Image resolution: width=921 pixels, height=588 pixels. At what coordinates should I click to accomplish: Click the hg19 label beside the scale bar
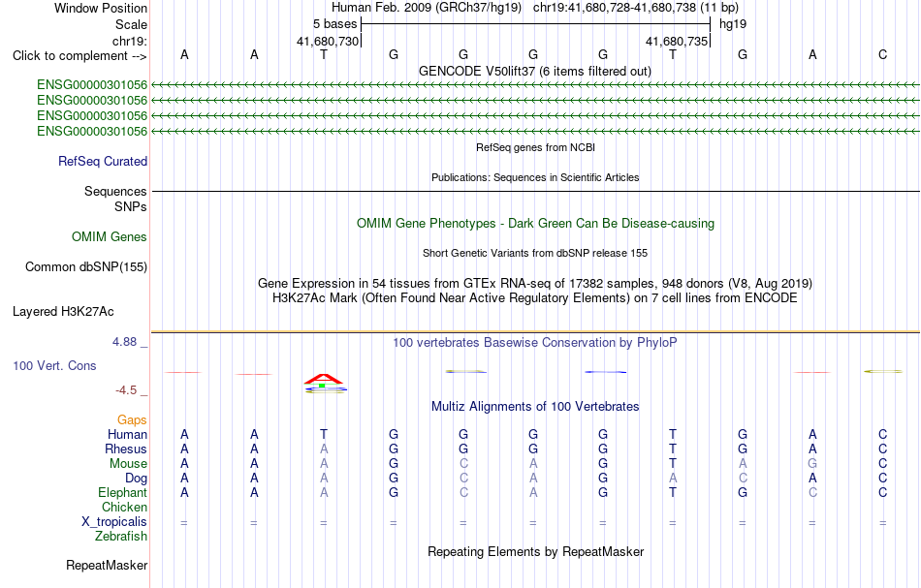[733, 24]
